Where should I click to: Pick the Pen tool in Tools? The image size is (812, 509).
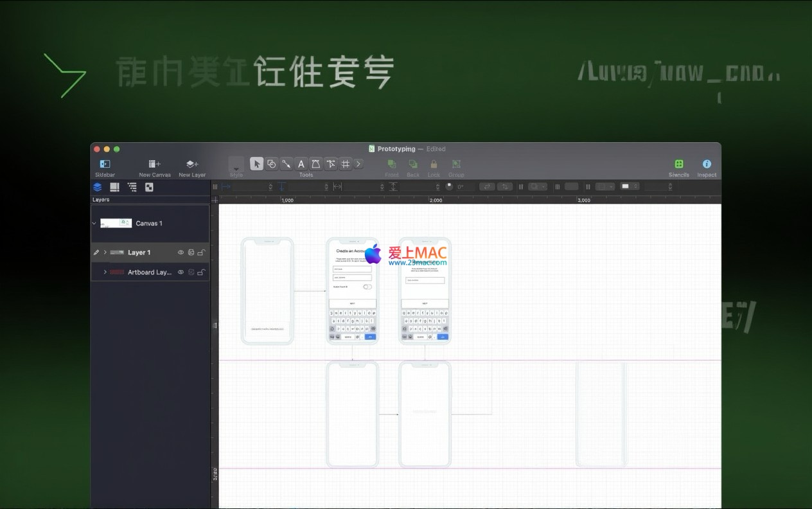315,164
